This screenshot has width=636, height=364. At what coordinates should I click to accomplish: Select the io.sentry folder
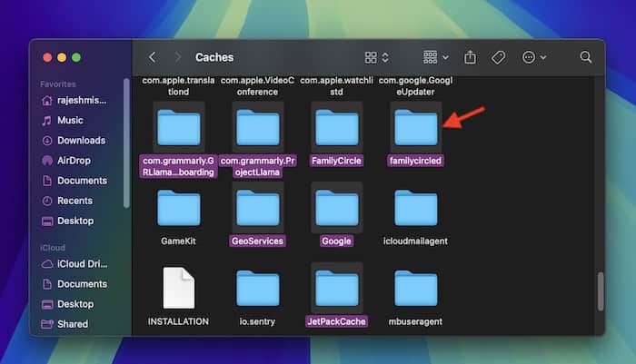[x=258, y=289]
